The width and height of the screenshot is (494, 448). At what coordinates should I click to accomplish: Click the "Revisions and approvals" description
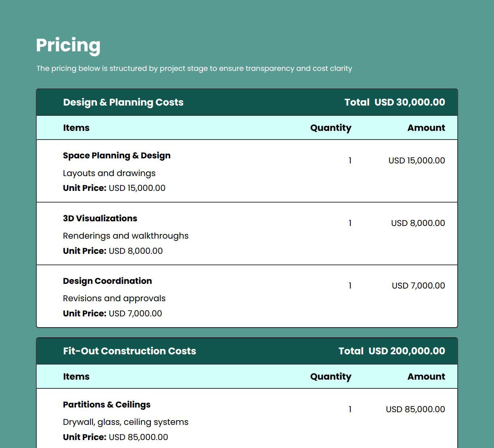coord(114,298)
